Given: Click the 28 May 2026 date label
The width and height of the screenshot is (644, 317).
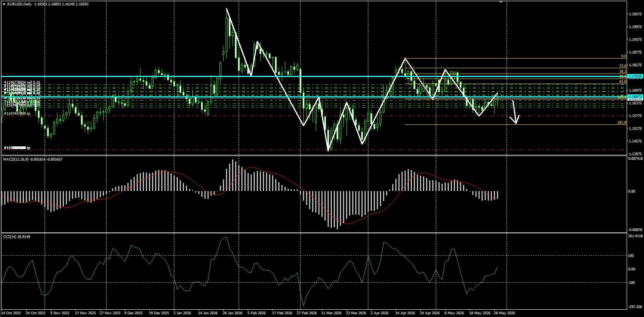Looking at the screenshot, I should coord(505,313).
